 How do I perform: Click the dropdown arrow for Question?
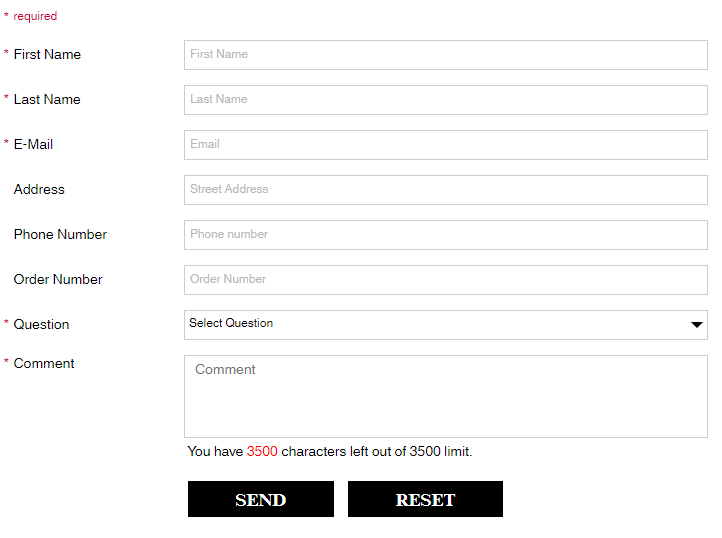pos(697,325)
